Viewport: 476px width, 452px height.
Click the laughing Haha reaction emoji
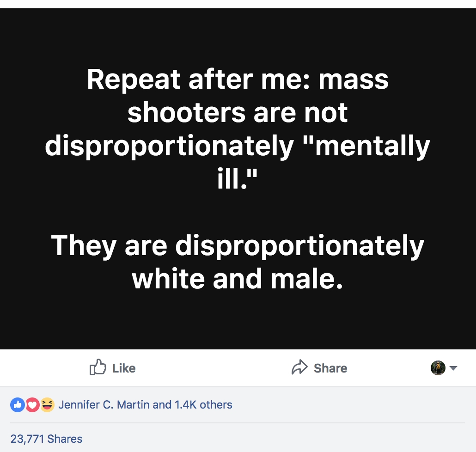click(47, 405)
